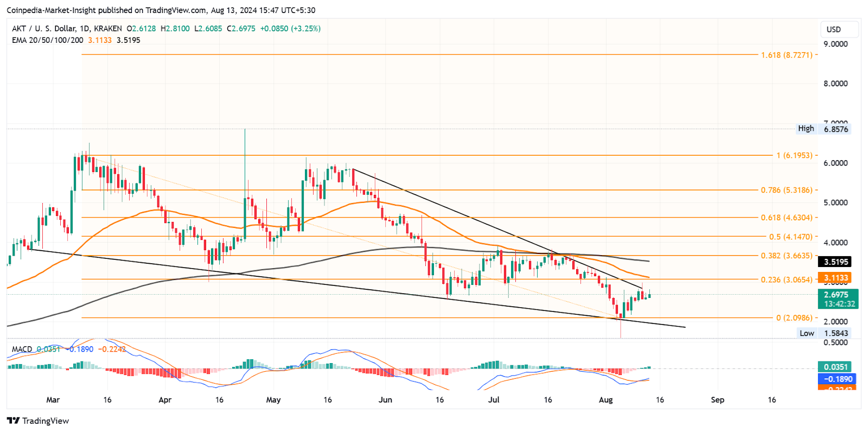This screenshot has height=432, width=868.
Task: Click the Mar date on time axis
Action: click(x=53, y=400)
